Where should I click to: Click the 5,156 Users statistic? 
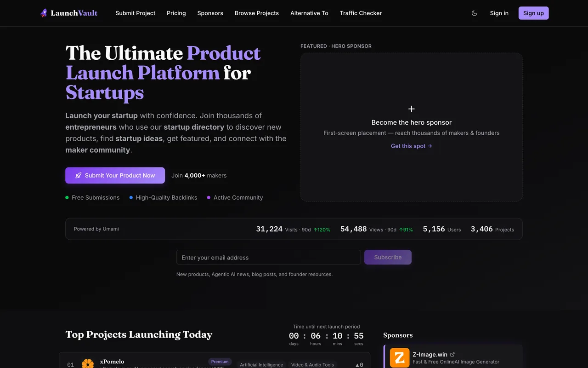click(x=442, y=229)
